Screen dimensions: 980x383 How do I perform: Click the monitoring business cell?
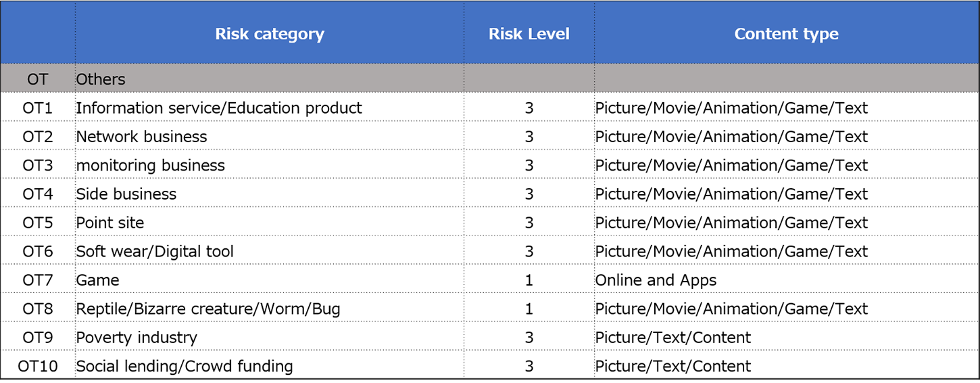click(151, 166)
